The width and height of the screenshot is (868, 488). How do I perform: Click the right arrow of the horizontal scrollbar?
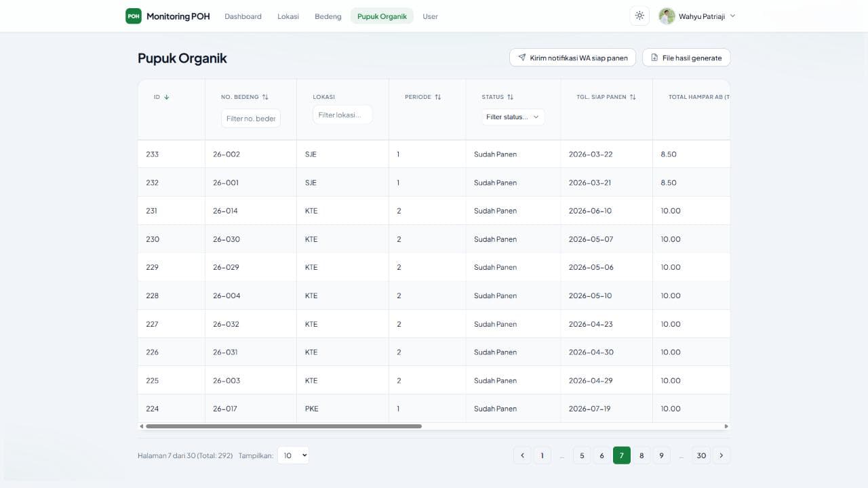[x=726, y=426]
